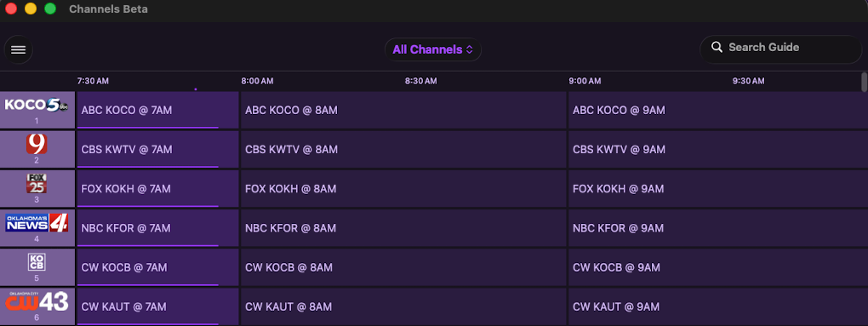Select the KOCO 5 channel logo

pos(37,105)
